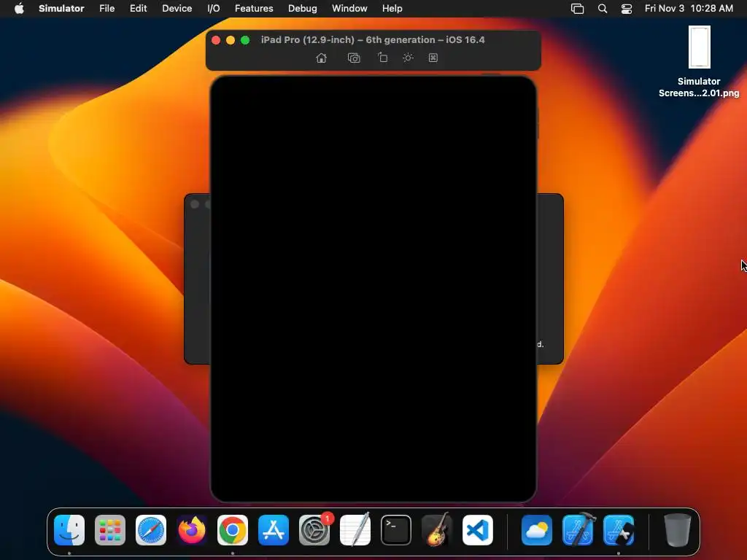Zoom the simulator window with green button
Image resolution: width=747 pixels, height=560 pixels.
[245, 40]
